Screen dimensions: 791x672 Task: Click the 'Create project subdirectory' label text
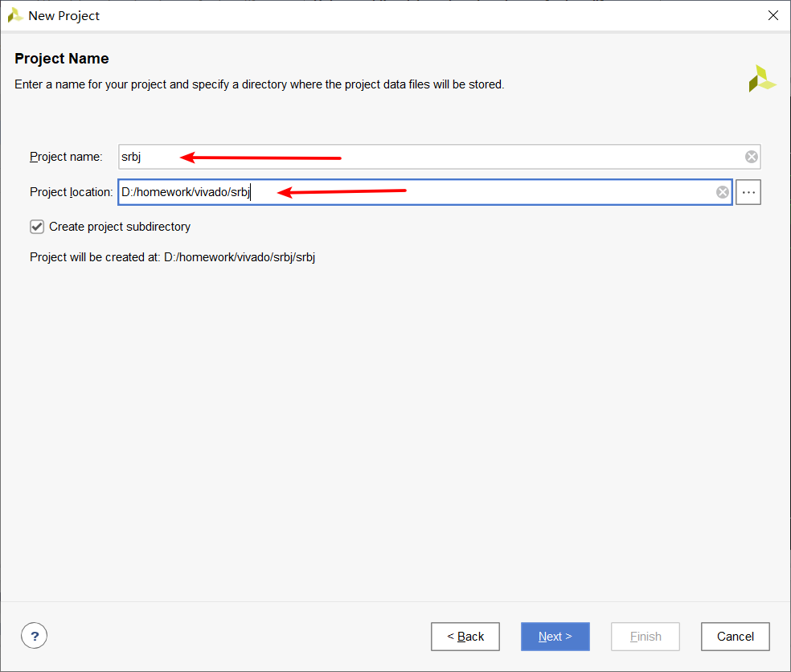coord(120,227)
